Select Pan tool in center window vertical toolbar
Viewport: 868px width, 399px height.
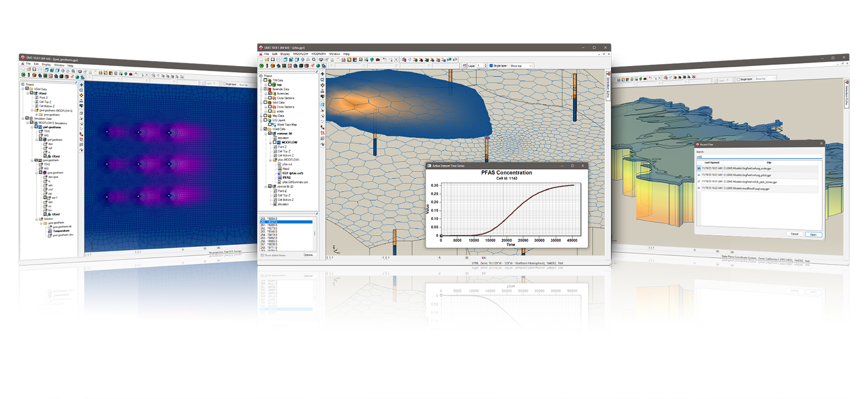click(x=322, y=74)
